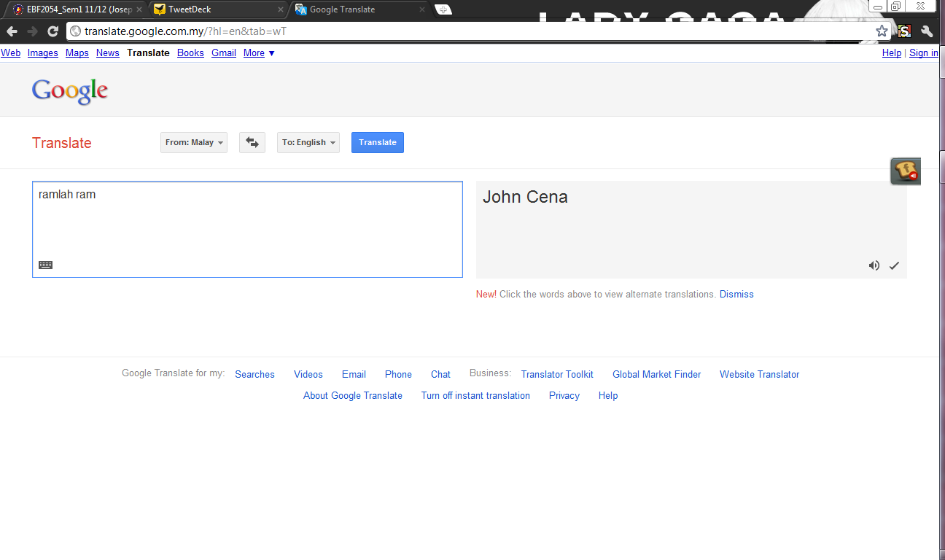Go back with the browser back arrow

12,31
